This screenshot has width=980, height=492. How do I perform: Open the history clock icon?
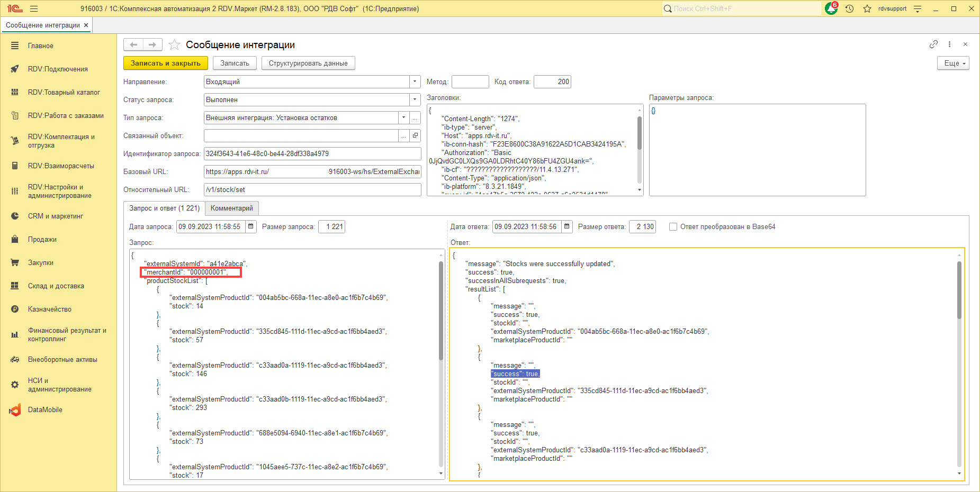tap(850, 9)
